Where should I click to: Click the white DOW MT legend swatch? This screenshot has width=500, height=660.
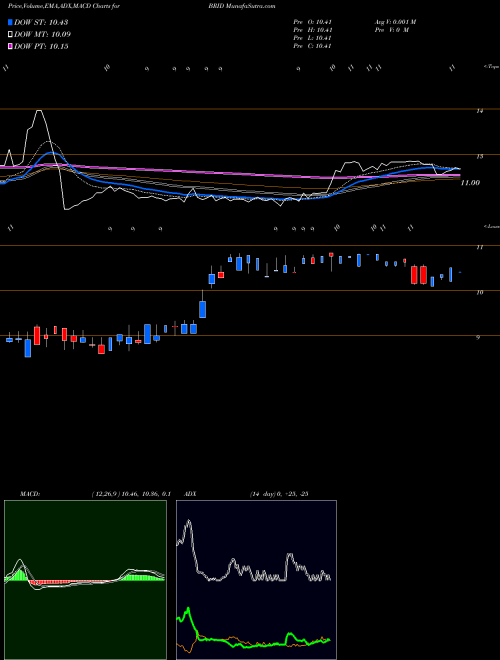(x=10, y=35)
